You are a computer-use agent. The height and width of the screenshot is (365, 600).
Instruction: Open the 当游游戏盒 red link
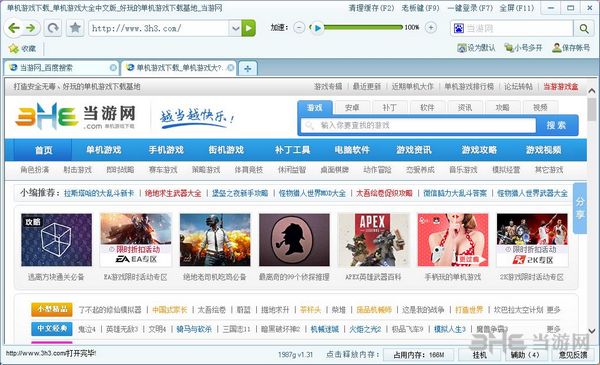(x=561, y=86)
